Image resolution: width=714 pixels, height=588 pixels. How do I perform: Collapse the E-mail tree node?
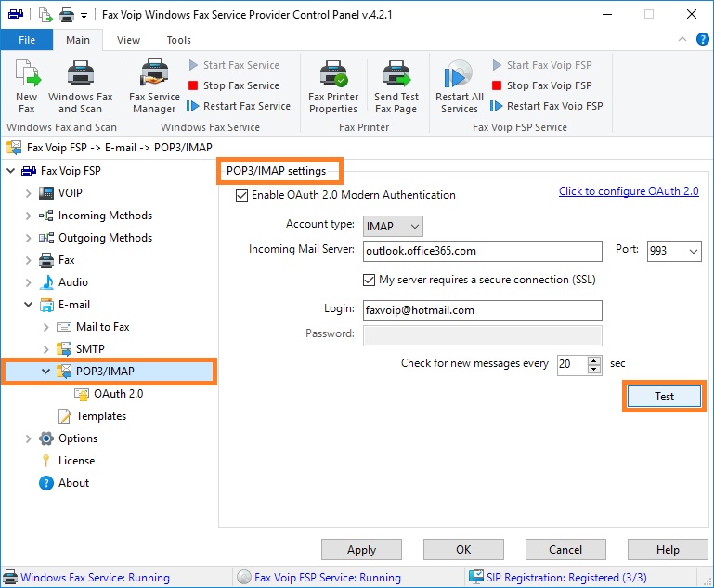coord(28,305)
